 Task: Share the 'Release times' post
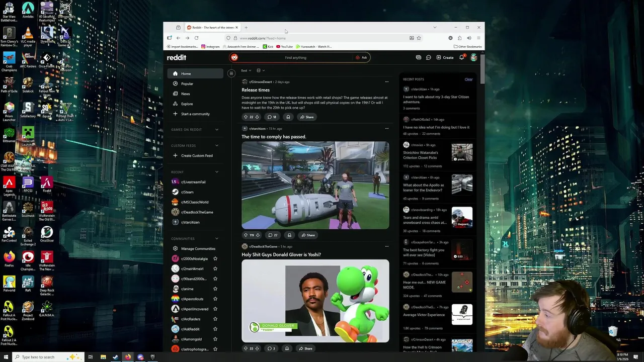pyautogui.click(x=307, y=117)
